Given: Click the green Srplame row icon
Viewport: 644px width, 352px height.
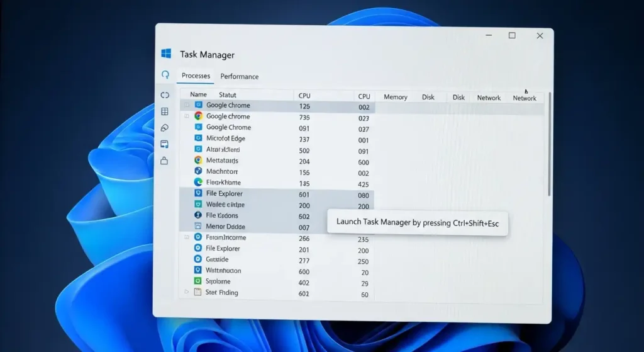Looking at the screenshot, I should pyautogui.click(x=198, y=281).
